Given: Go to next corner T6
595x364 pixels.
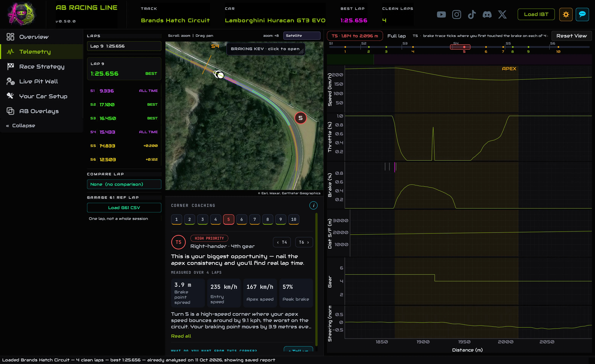Looking at the screenshot, I should [304, 242].
